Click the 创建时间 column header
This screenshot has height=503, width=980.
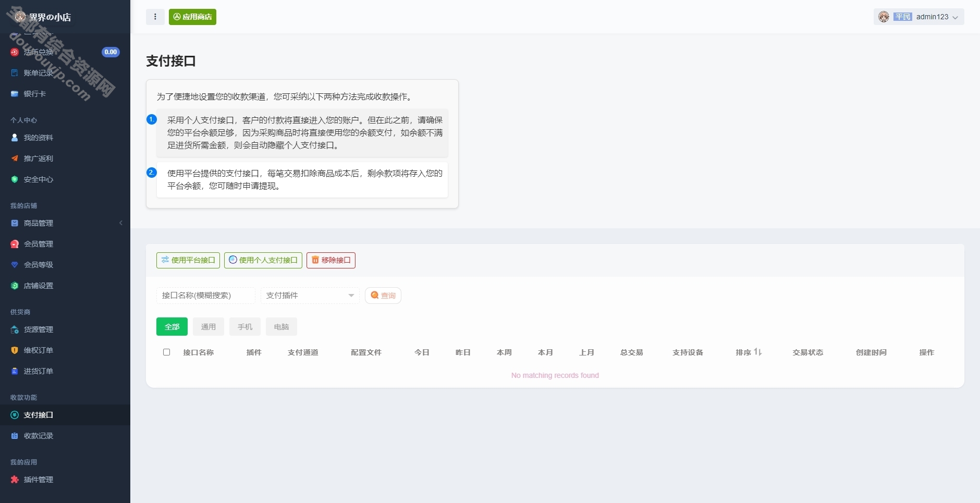(x=871, y=352)
